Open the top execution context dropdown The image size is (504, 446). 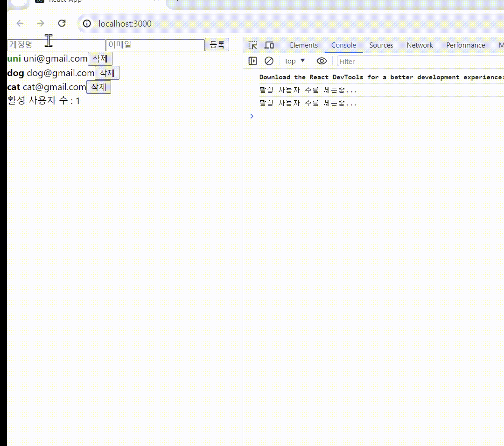click(294, 61)
